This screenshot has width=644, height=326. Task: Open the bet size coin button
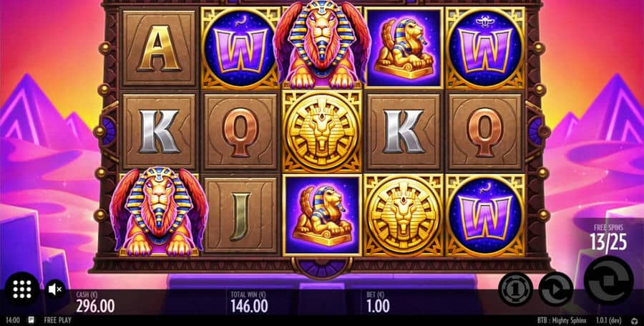(x=515, y=289)
